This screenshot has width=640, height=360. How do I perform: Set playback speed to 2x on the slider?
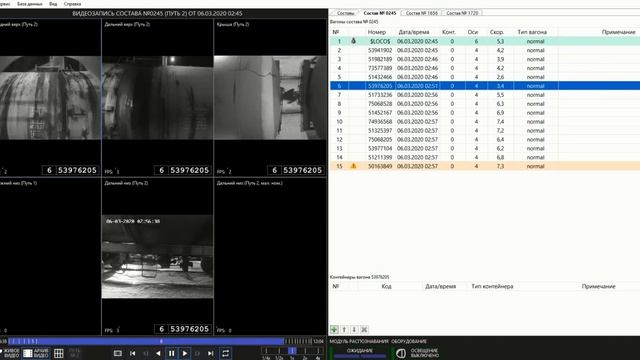click(x=305, y=351)
